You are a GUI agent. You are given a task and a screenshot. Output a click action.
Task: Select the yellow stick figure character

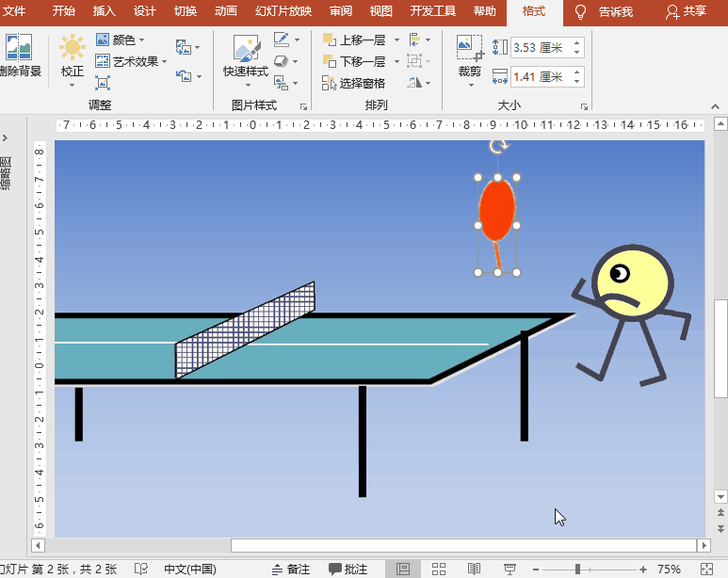(631, 315)
